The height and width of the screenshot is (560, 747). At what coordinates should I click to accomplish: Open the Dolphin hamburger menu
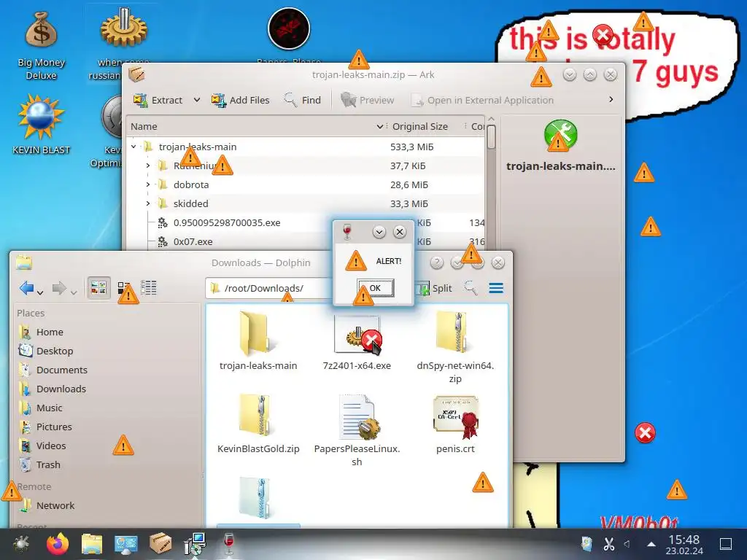(496, 287)
